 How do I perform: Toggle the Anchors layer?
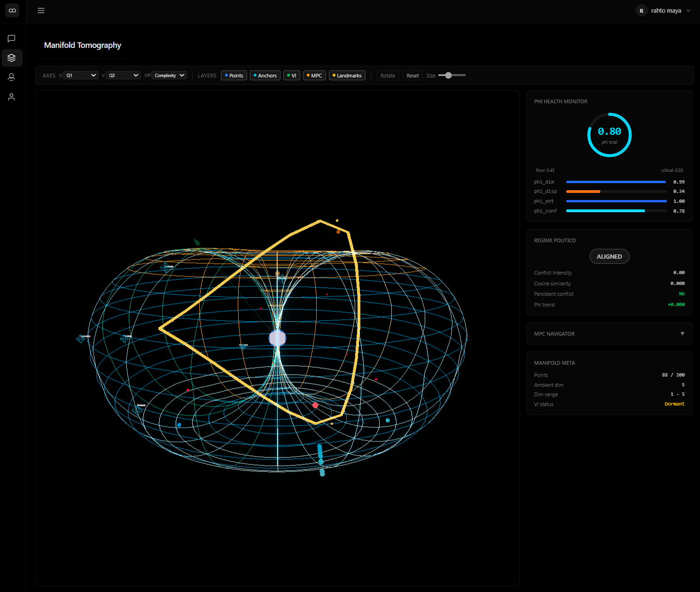(x=265, y=76)
